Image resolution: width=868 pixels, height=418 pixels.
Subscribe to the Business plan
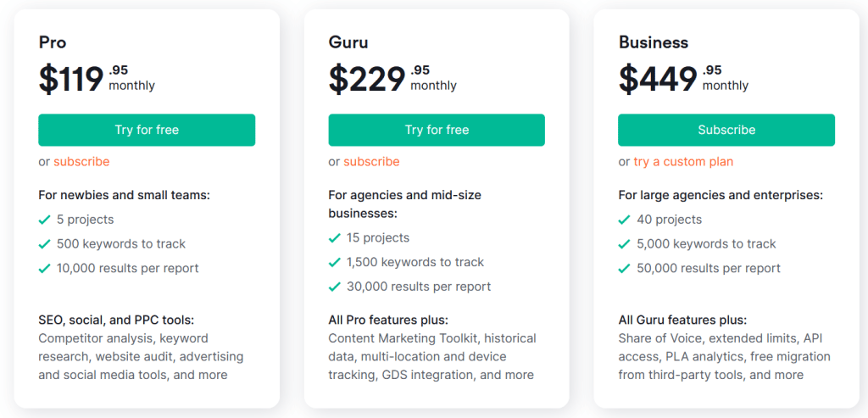(x=726, y=130)
